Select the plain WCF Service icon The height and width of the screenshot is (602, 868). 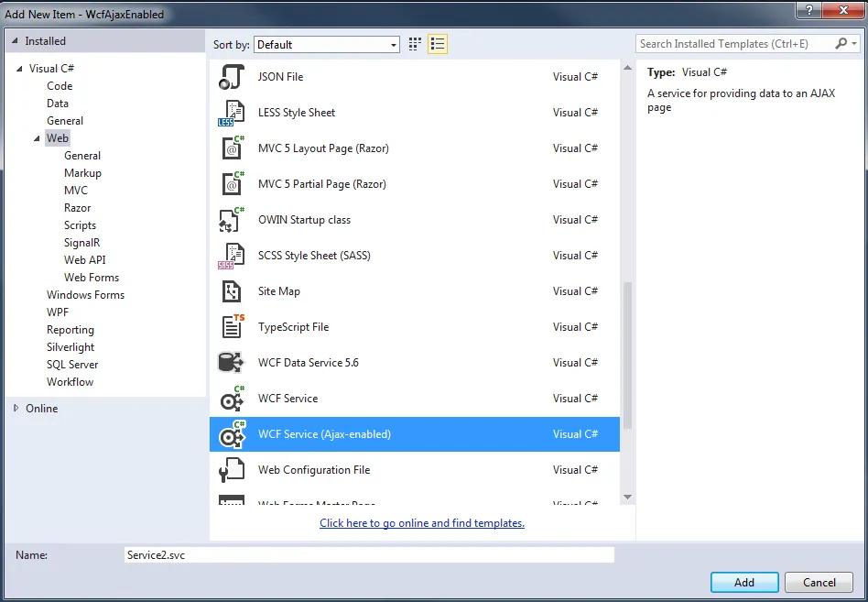click(x=232, y=399)
